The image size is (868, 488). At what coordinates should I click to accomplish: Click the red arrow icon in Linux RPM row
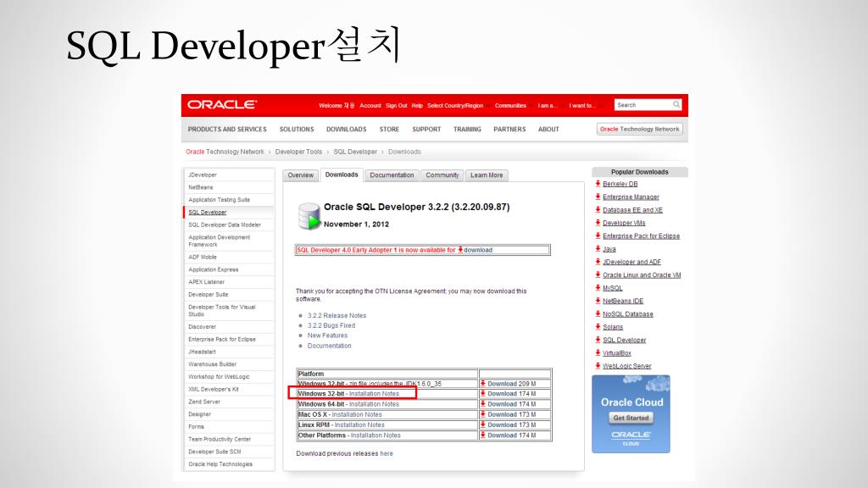click(482, 425)
